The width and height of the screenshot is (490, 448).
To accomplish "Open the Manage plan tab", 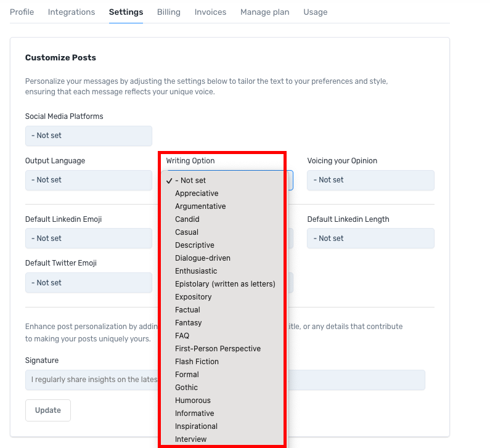I will [x=264, y=12].
